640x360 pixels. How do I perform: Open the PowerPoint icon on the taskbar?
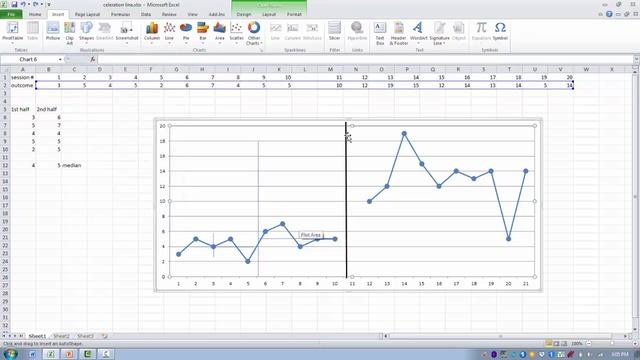(69, 354)
